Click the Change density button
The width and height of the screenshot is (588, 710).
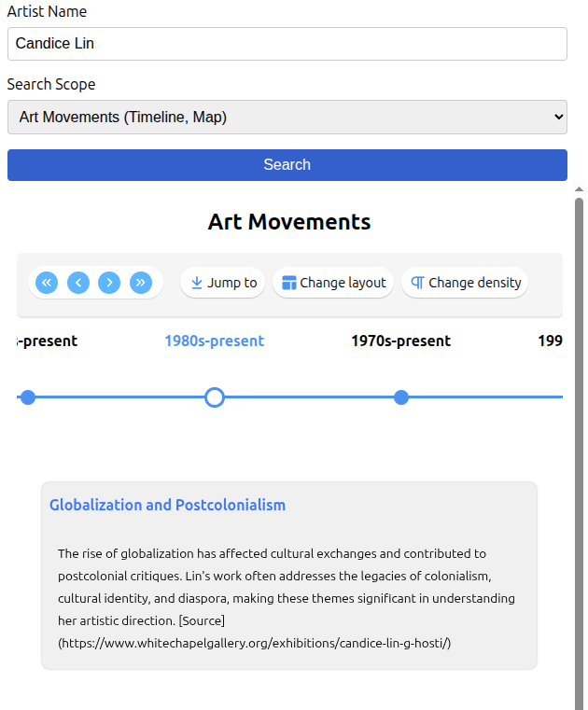(x=465, y=283)
